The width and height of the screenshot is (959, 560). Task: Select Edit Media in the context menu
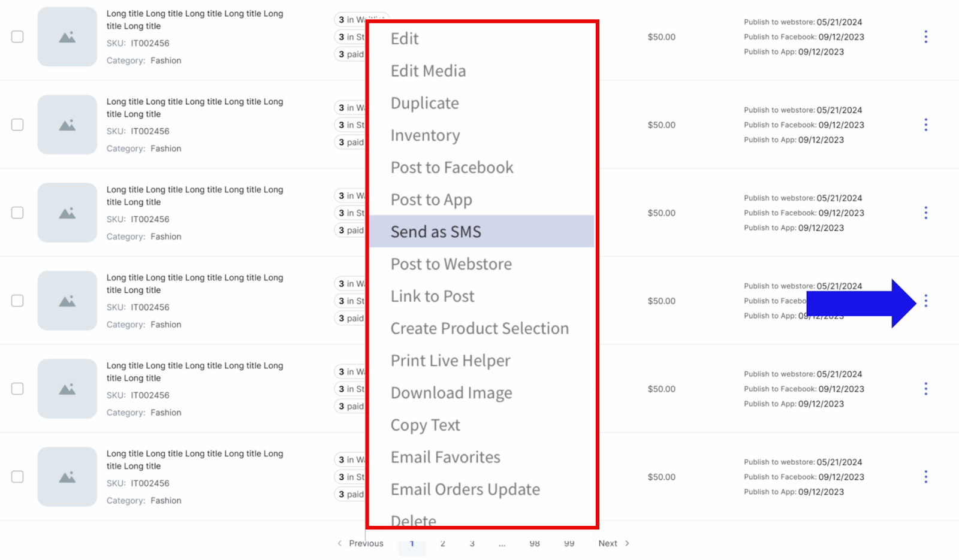click(428, 71)
